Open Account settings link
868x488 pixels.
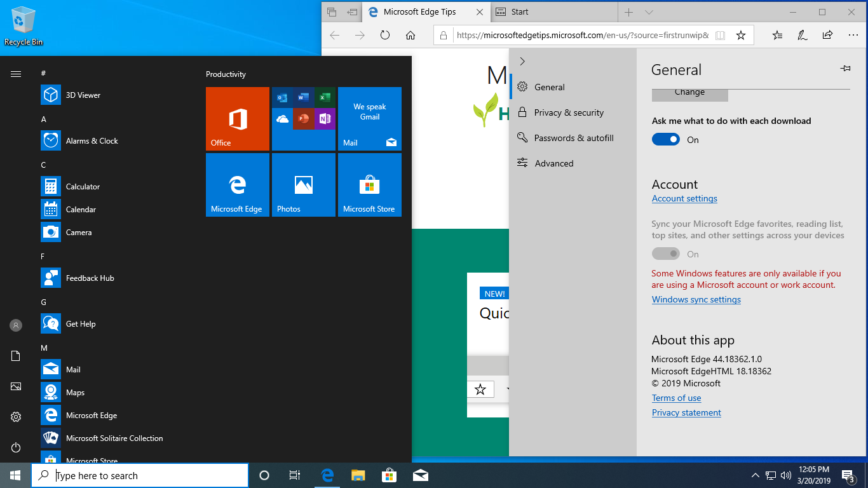(684, 198)
